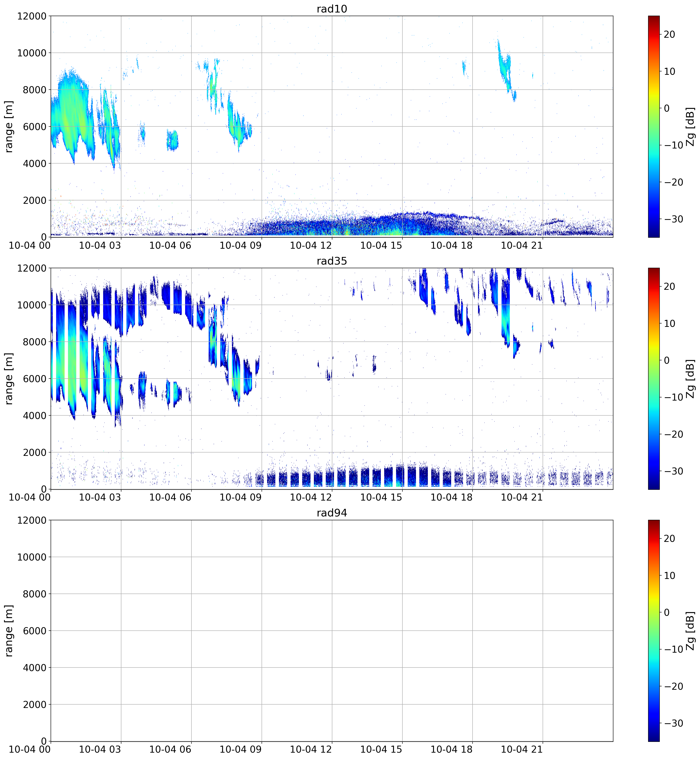
Task: Select the 10-04 12 tick under rad10
Action: pos(311,245)
